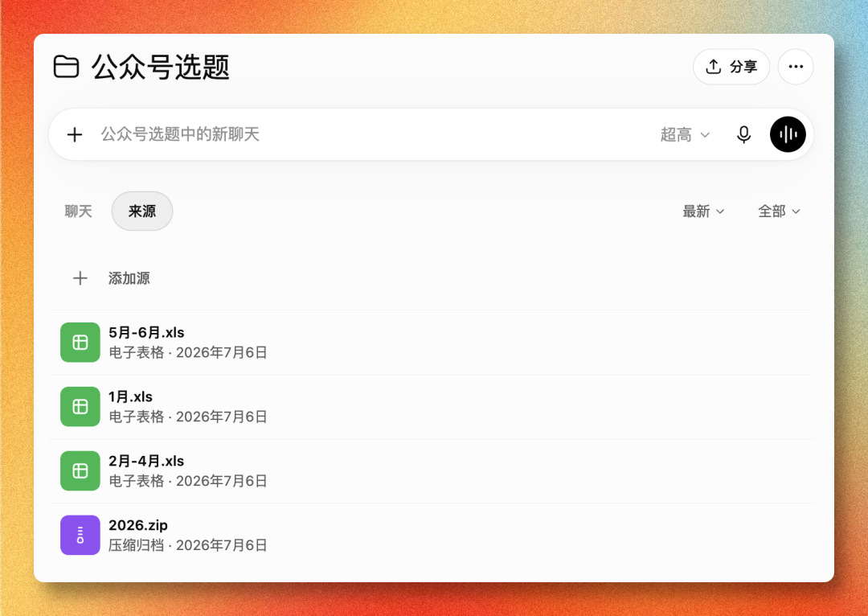Click the plus attach icon in chat box
868x616 pixels.
tap(75, 134)
